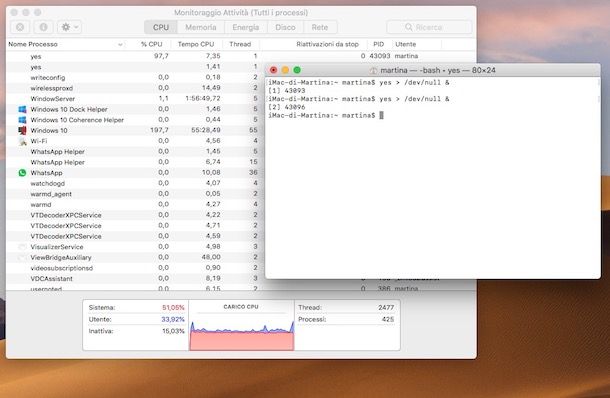
Task: Click the Utente 33,92% statistic
Action: point(136,319)
